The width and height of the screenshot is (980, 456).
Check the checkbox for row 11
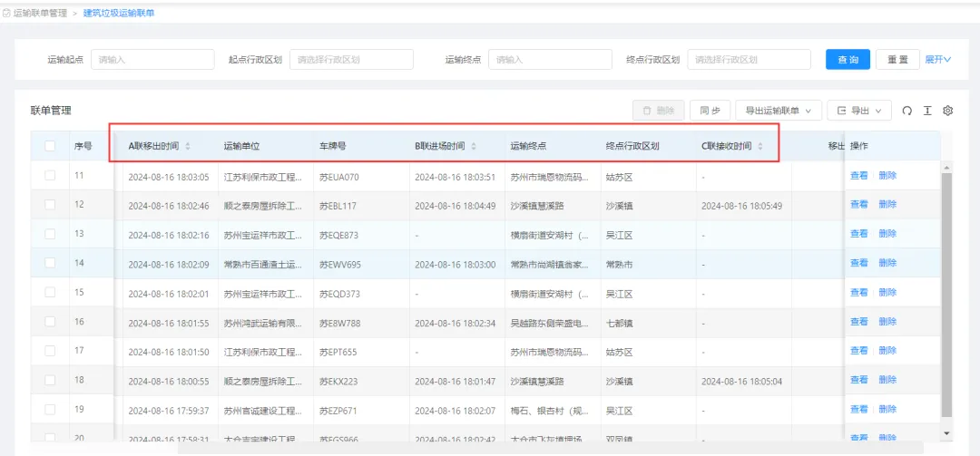(x=50, y=176)
